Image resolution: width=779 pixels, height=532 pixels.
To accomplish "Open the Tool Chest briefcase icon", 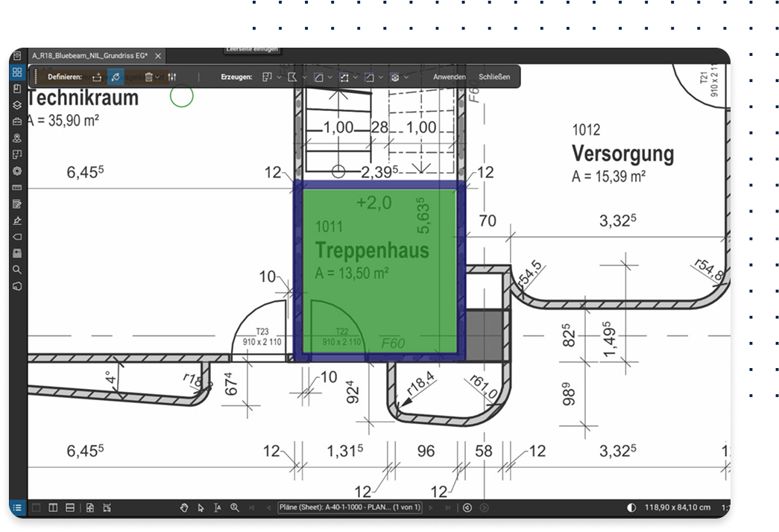I will point(17,121).
